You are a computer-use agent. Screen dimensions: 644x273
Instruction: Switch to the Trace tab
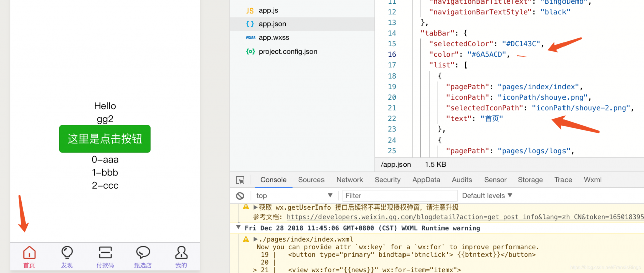[563, 180]
